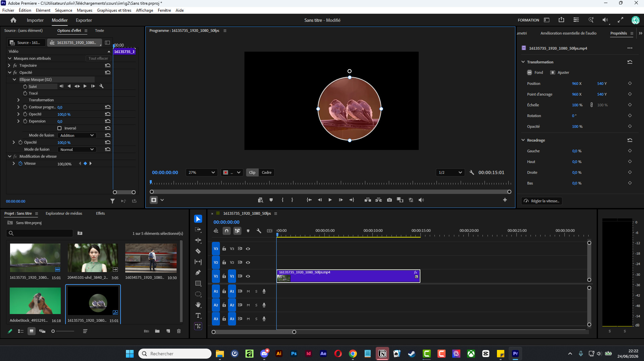Select the Pen tool in the tools panel
The width and height of the screenshot is (644, 361).
click(198, 272)
